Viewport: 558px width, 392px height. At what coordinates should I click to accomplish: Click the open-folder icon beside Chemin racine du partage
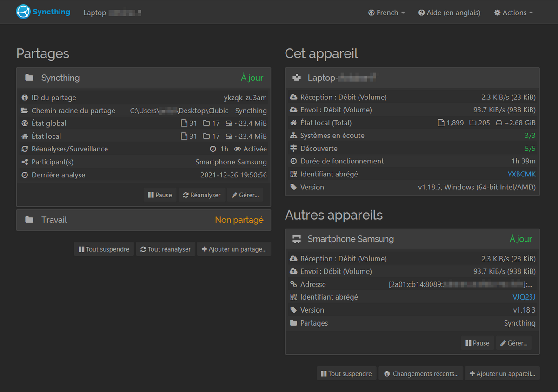coord(25,111)
